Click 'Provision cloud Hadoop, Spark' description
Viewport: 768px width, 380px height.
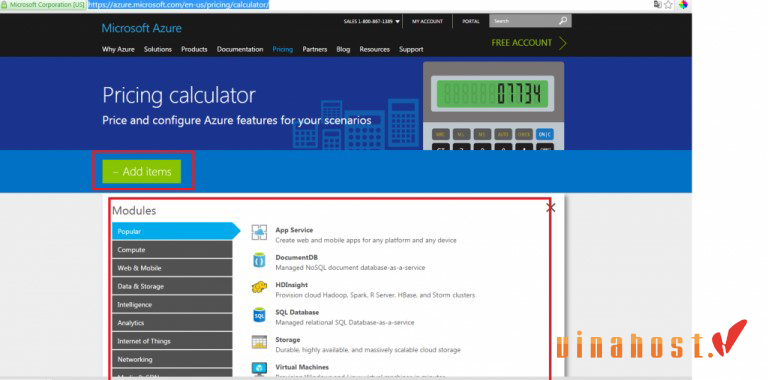[x=375, y=295]
